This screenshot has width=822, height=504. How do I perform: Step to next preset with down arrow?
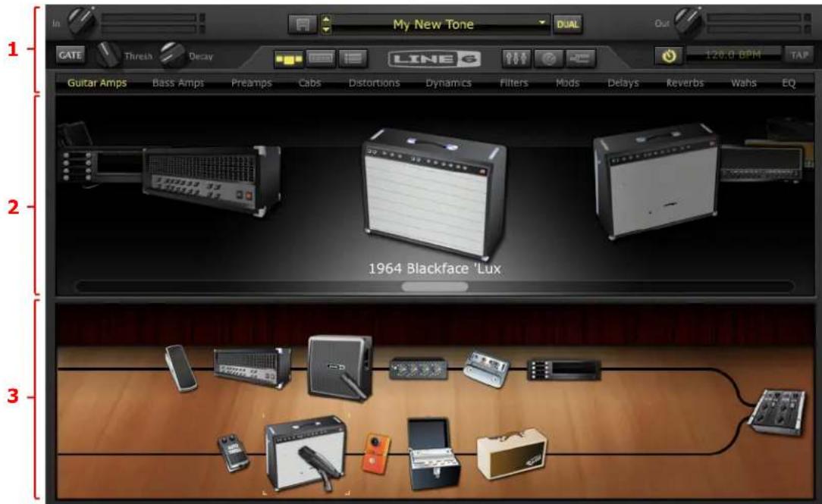click(326, 30)
